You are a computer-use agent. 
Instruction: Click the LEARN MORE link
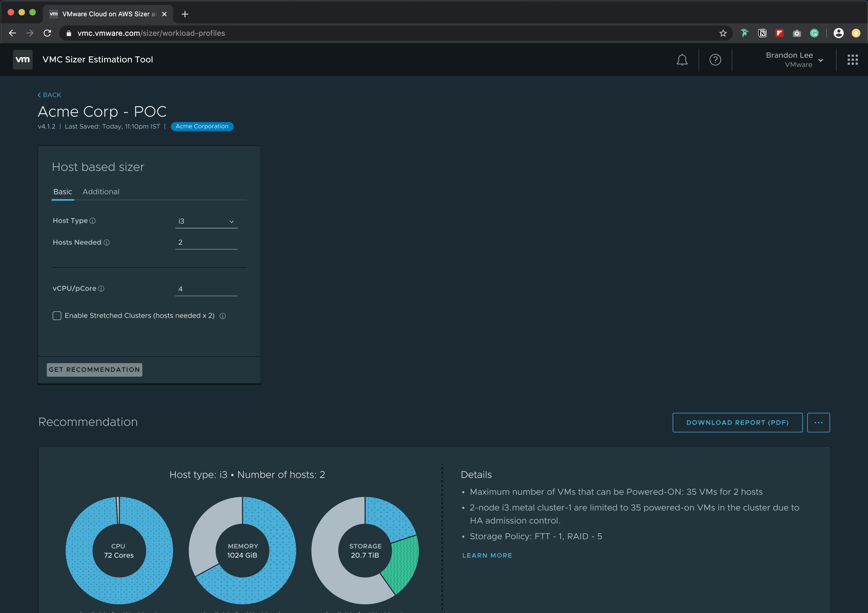click(x=487, y=555)
